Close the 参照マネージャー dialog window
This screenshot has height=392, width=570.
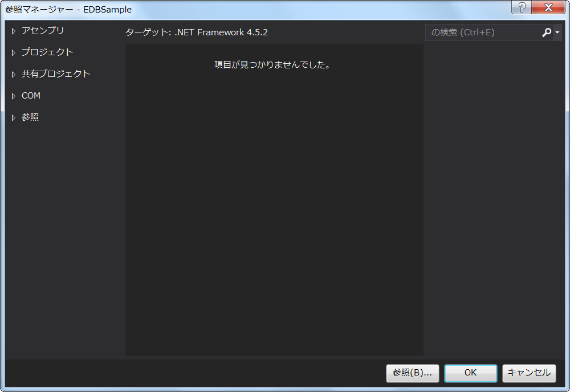click(548, 7)
